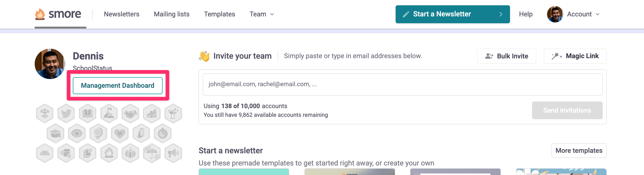Click the open book badge
Screen dimensions: 644x175
88,114
